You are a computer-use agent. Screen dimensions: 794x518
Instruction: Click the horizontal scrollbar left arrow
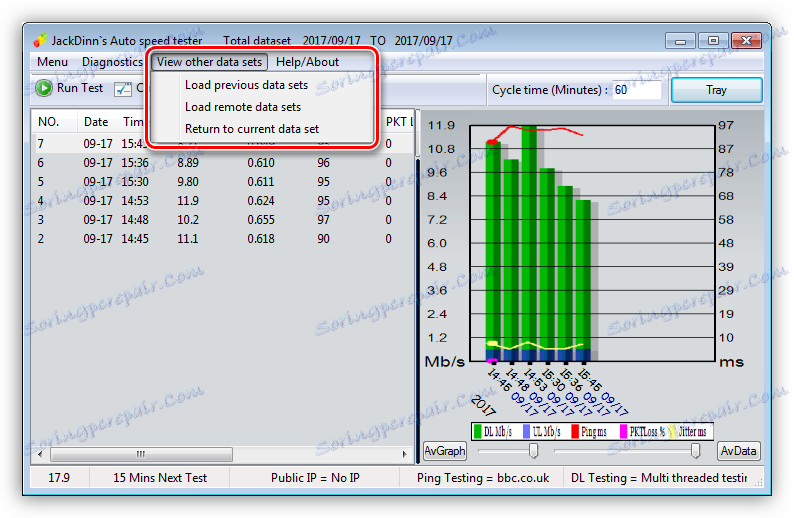40,454
